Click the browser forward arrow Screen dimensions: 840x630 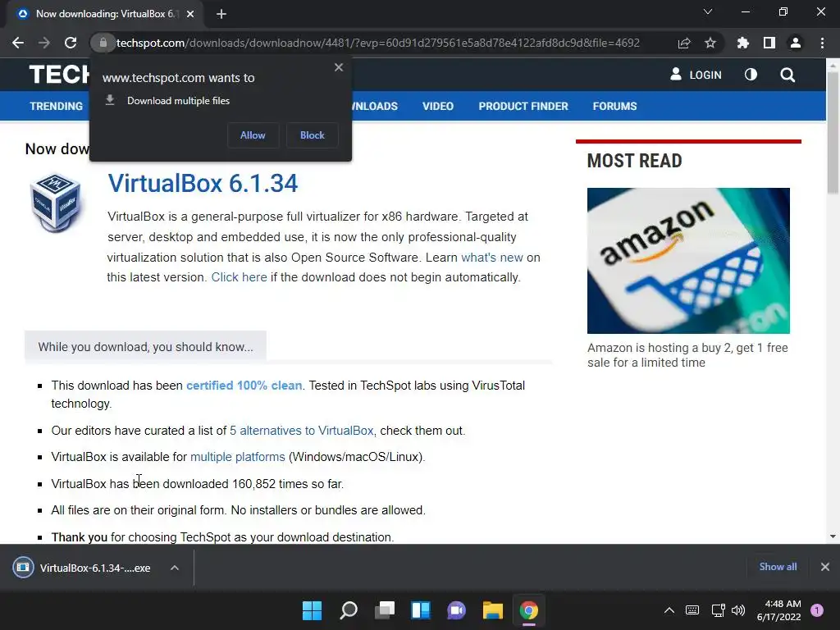44,43
